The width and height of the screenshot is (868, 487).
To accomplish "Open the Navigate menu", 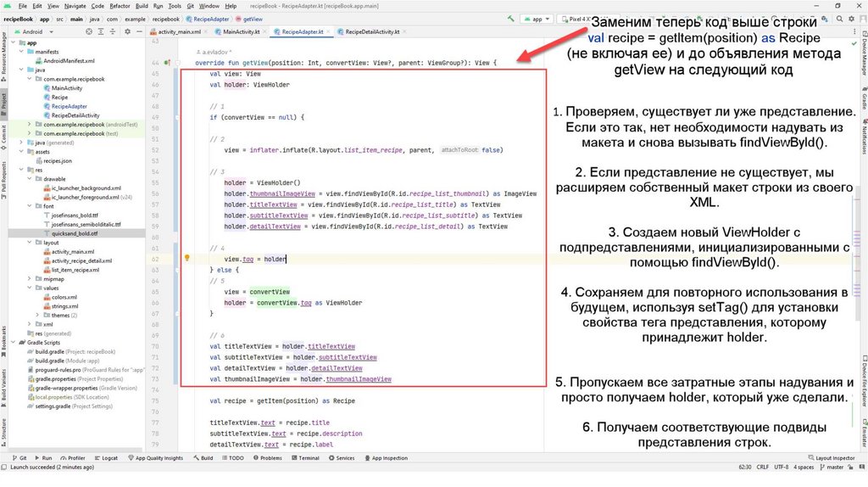I will [x=75, y=6].
